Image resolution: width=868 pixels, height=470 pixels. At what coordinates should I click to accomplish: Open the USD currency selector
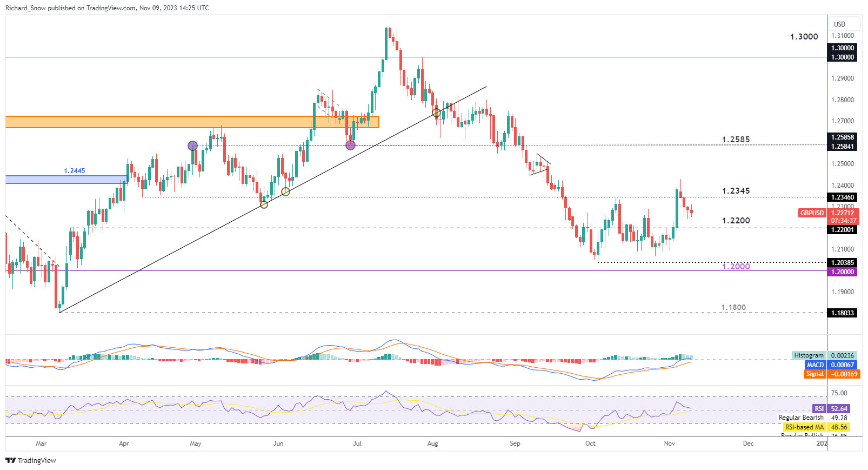coord(839,24)
